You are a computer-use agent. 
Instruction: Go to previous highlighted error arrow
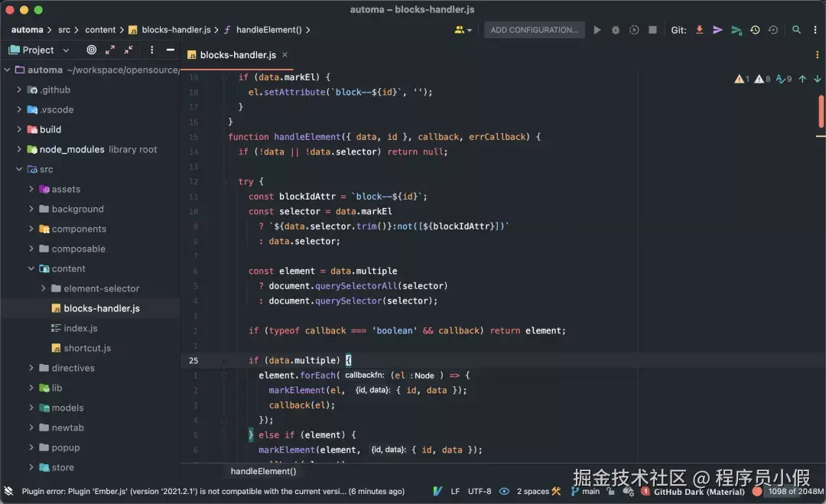tap(802, 79)
